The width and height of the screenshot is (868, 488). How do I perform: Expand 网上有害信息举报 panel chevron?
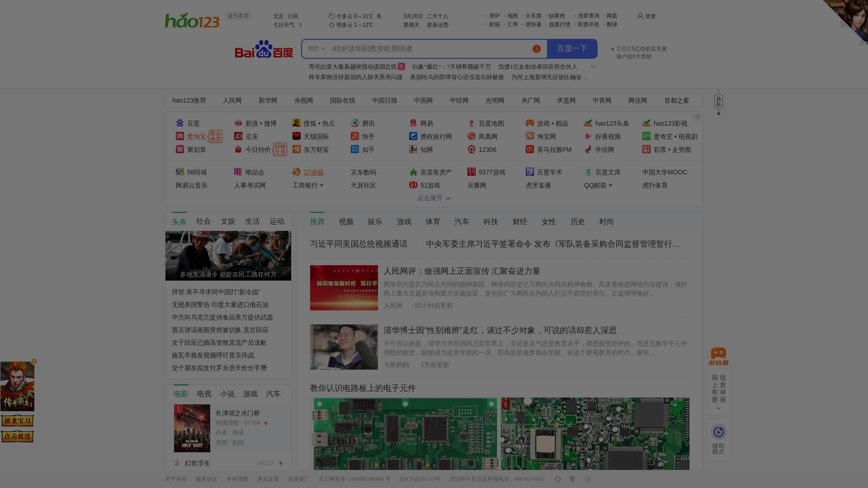tap(718, 408)
